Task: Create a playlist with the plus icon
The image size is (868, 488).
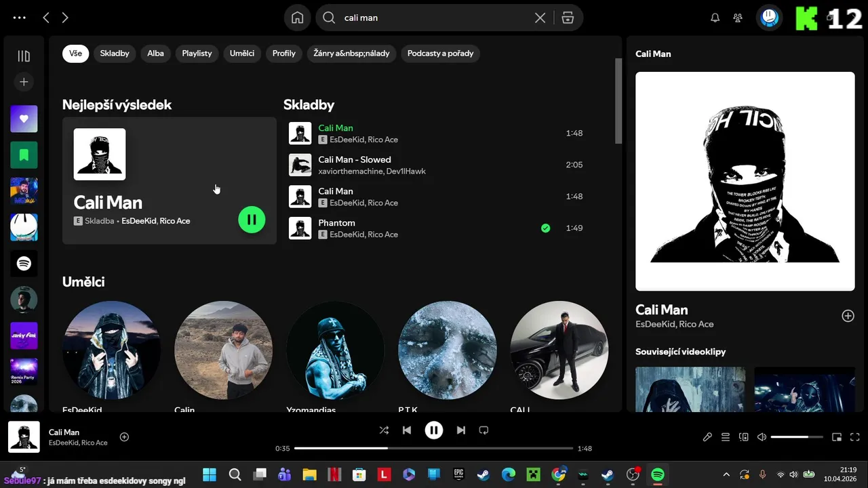Action: point(24,82)
